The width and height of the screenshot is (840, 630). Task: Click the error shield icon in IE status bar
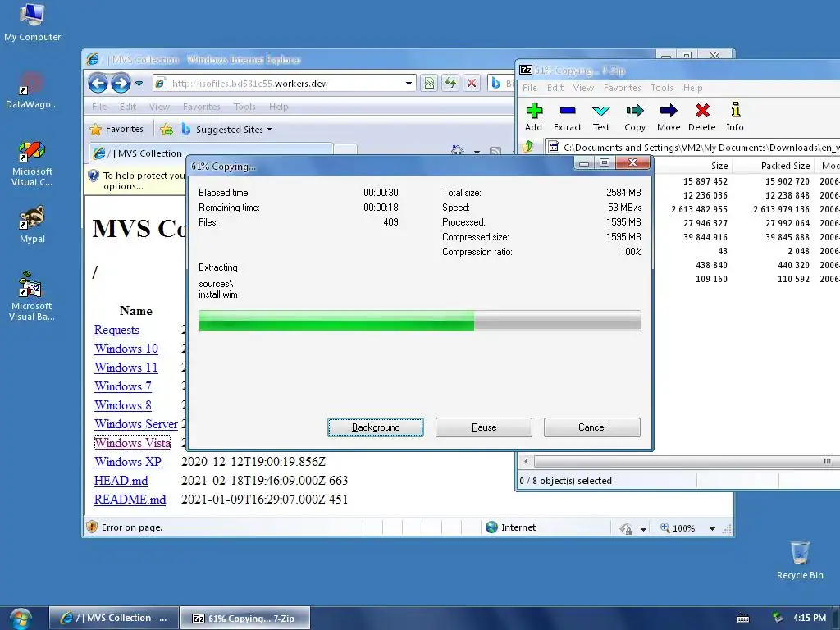click(92, 527)
